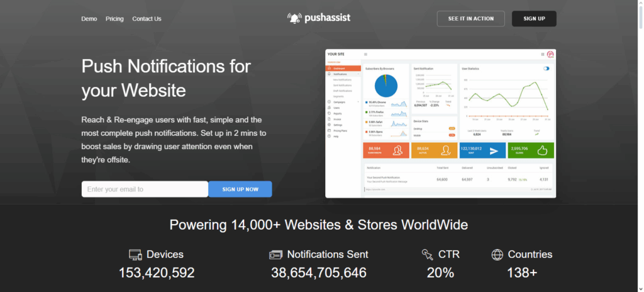Click 'Powering 14,000+ Websites & Stores WorldWide' heading

click(x=319, y=225)
